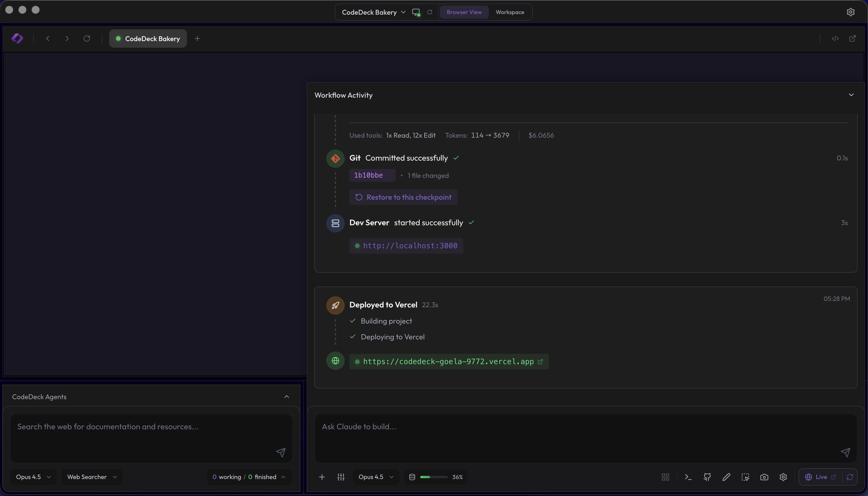Open the codedeck-goela-9772.vercel.app link
This screenshot has height=496, width=868.
[448, 362]
